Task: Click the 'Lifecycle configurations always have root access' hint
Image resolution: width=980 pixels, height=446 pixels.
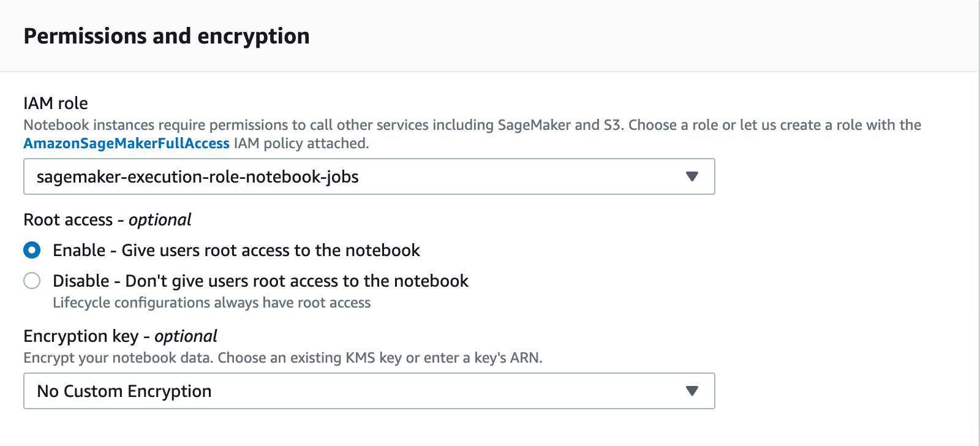Action: (211, 303)
